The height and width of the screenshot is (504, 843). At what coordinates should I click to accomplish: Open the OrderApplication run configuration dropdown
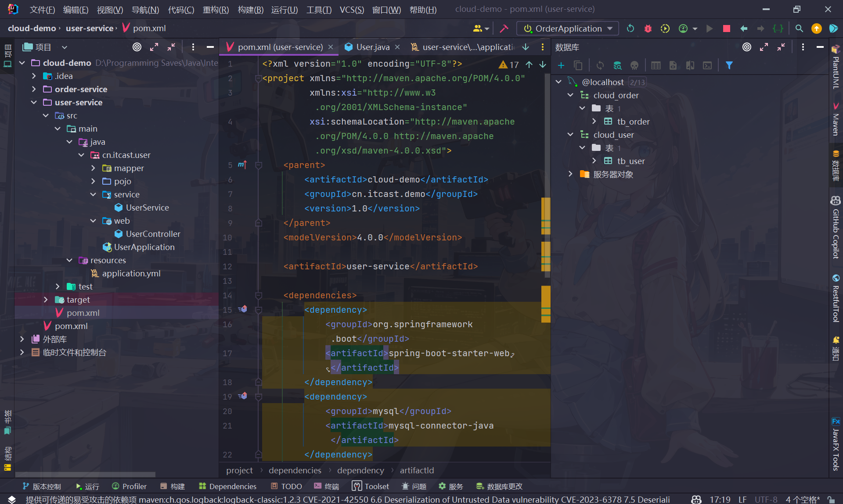point(568,29)
